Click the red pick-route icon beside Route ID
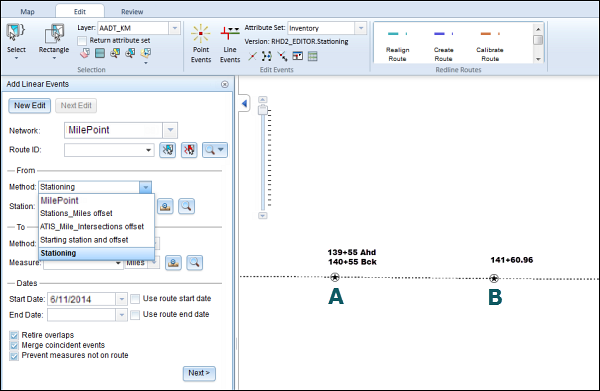 (x=189, y=150)
